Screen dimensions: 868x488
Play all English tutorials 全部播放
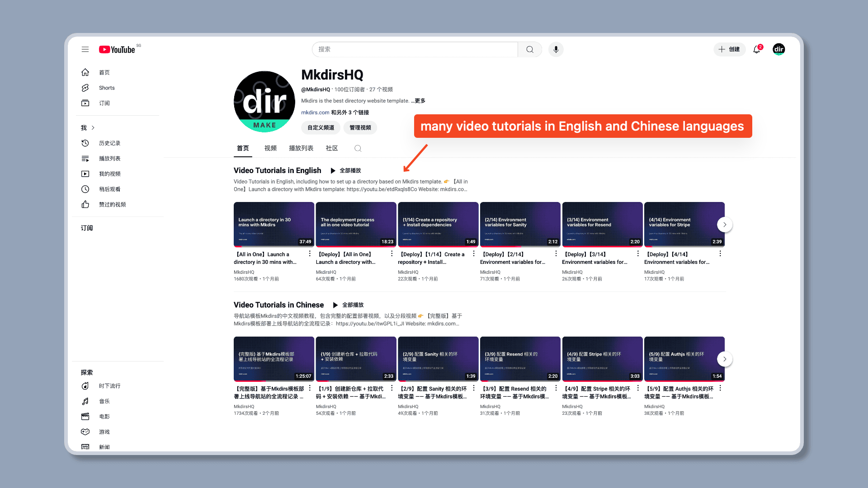coord(346,171)
